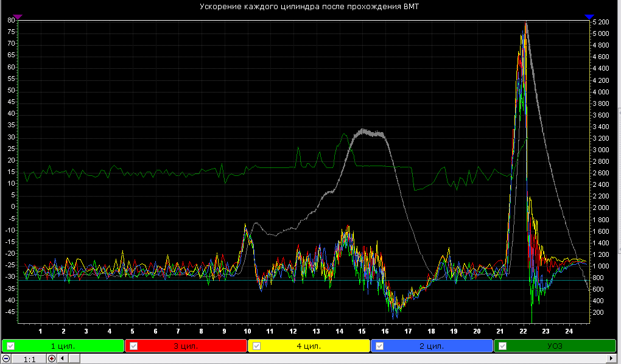Click the '5 200' right axis label
The width and height of the screenshot is (621, 364).
[601, 22]
